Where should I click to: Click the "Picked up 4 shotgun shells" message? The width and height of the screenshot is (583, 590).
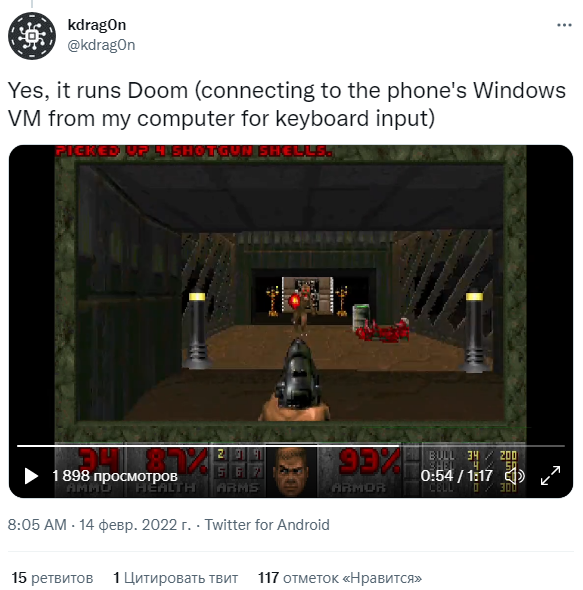click(194, 151)
